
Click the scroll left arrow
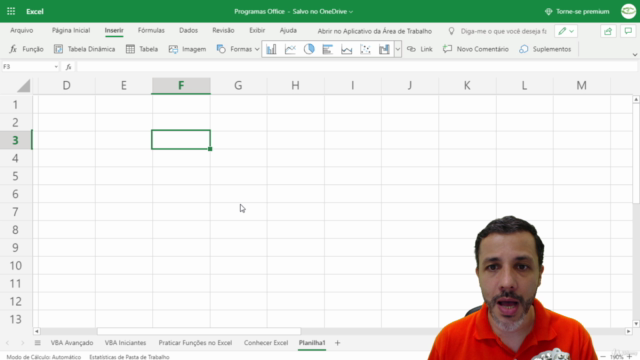[37, 331]
